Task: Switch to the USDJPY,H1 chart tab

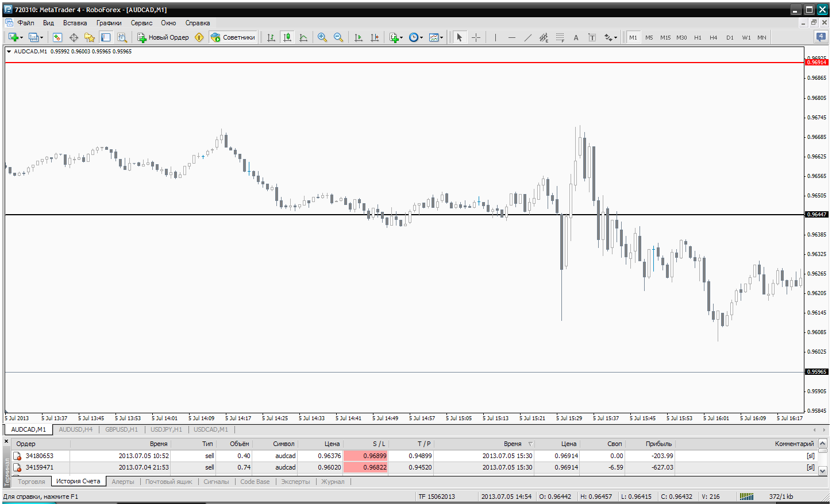Action: pyautogui.click(x=166, y=429)
